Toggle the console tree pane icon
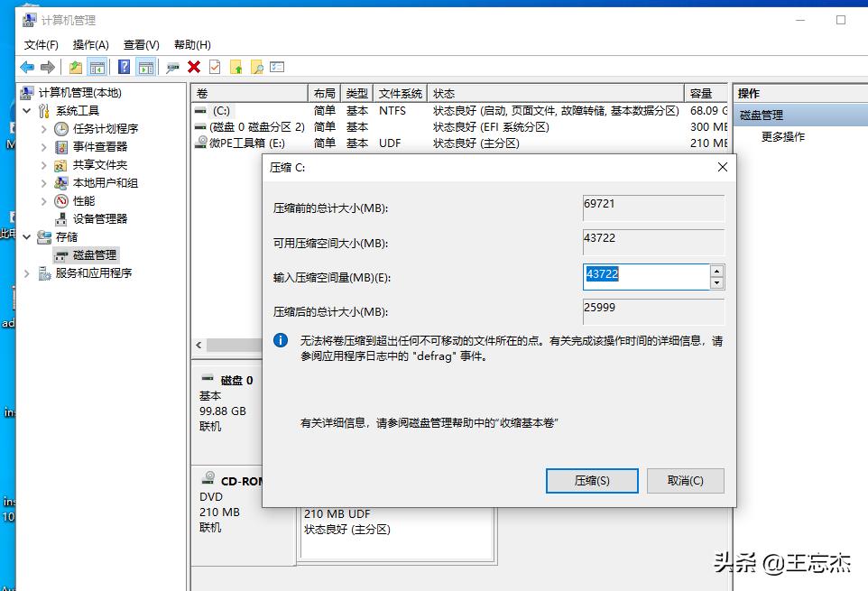868x591 pixels. [x=97, y=66]
